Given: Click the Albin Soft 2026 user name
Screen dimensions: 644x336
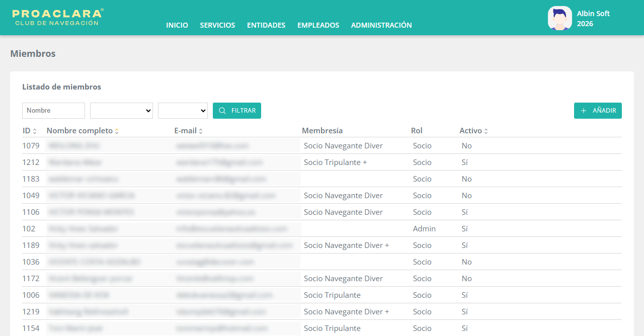Looking at the screenshot, I should point(593,19).
